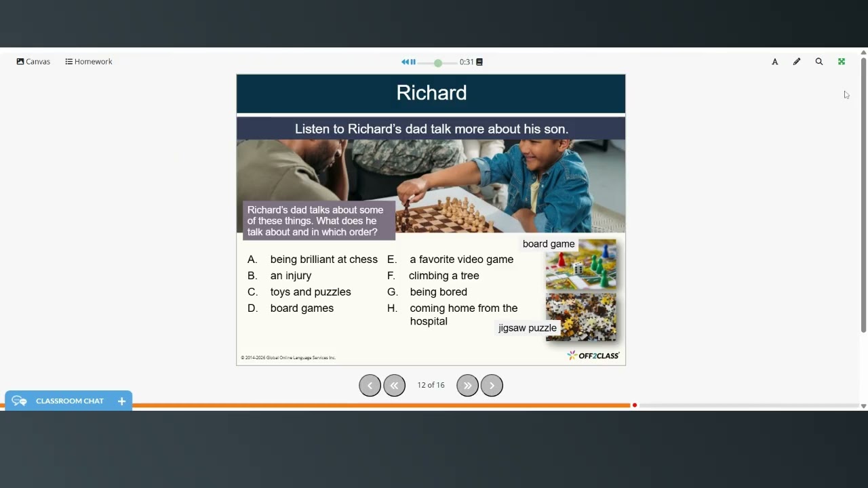This screenshot has width=868, height=488.
Task: Pause the audio playback
Action: click(413, 62)
